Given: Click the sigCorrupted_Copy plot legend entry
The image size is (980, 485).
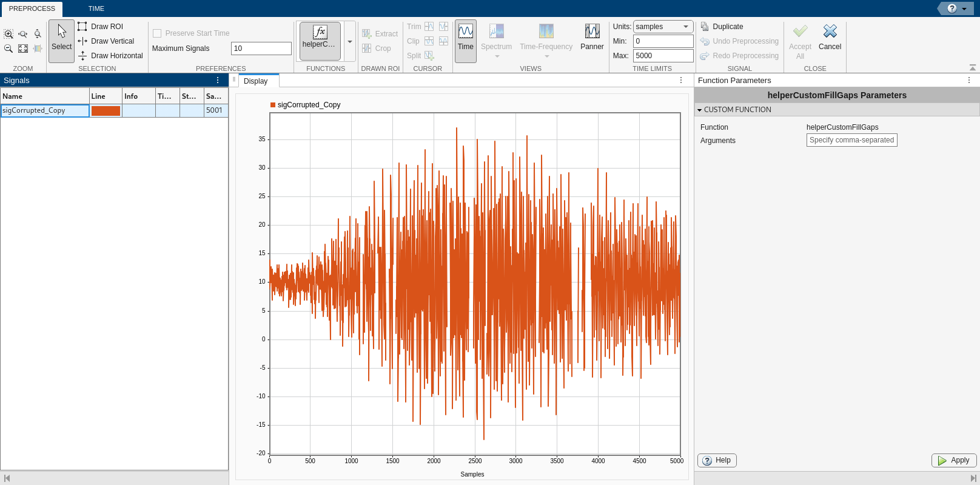Looking at the screenshot, I should coord(305,105).
